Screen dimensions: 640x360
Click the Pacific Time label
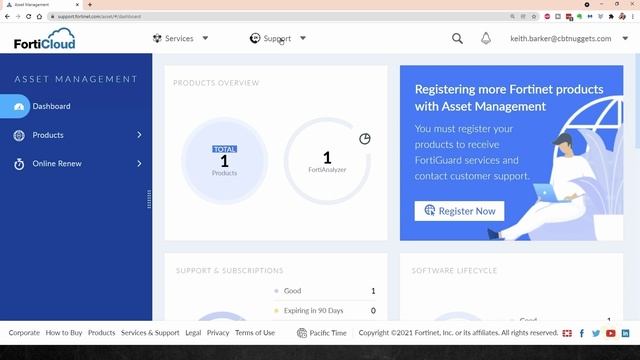328,333
